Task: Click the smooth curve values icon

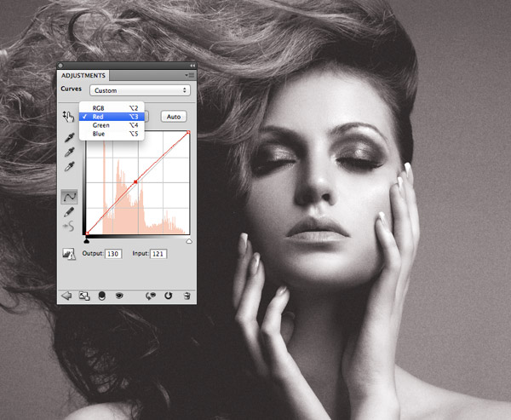Action: (x=69, y=227)
